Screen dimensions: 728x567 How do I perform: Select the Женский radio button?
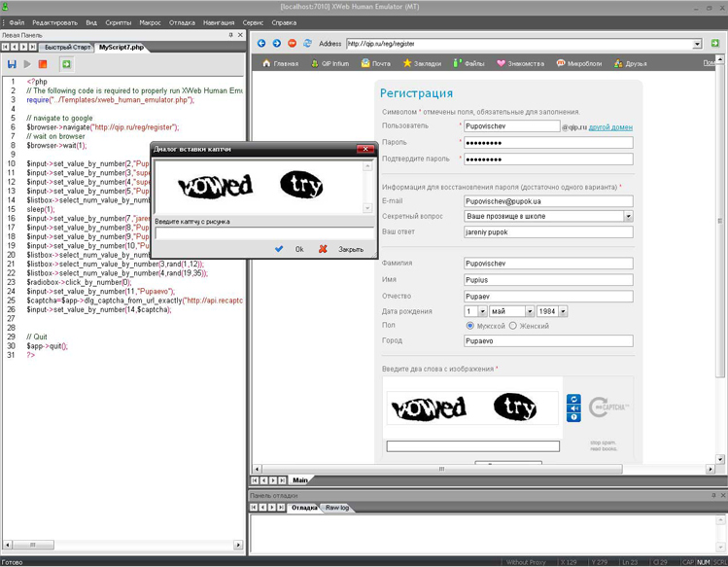tap(513, 326)
